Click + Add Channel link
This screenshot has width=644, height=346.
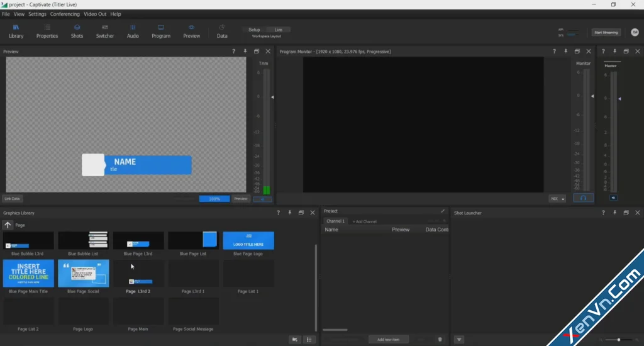(x=364, y=221)
